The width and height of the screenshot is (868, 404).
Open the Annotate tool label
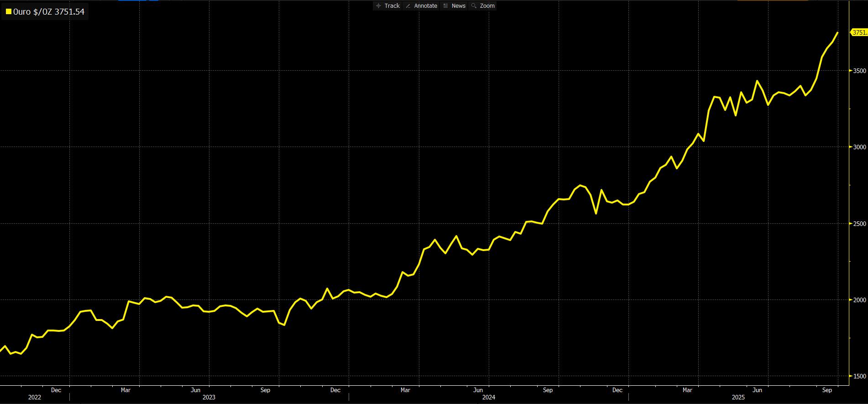pos(425,6)
